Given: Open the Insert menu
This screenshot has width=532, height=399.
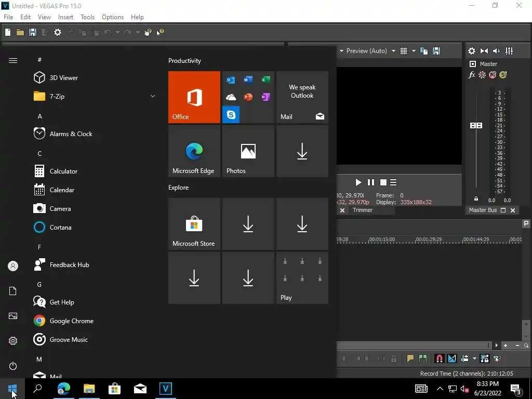Looking at the screenshot, I should pos(65,17).
